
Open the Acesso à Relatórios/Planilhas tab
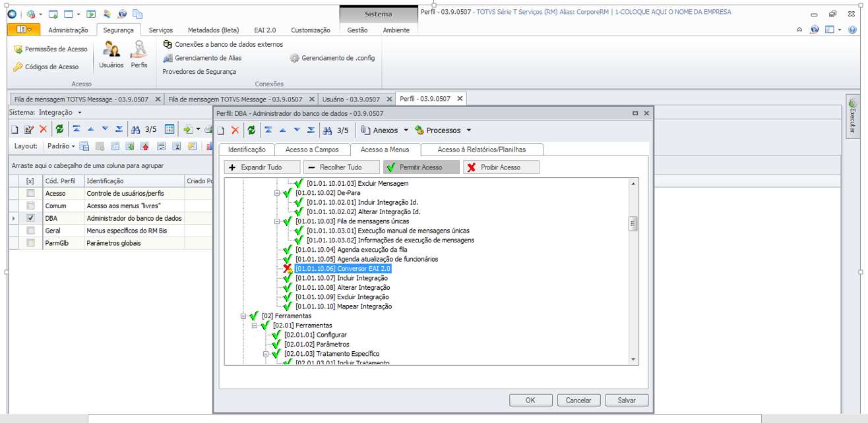click(x=481, y=150)
